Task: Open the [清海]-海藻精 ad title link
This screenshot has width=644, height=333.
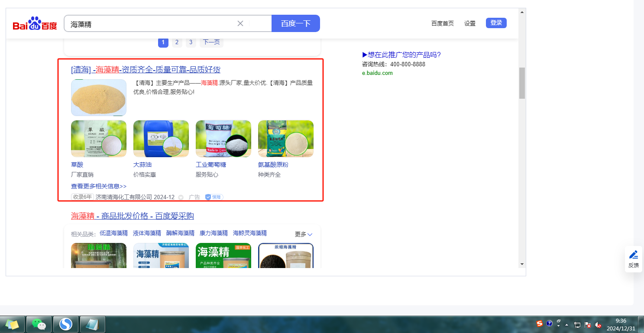Action: [x=146, y=70]
